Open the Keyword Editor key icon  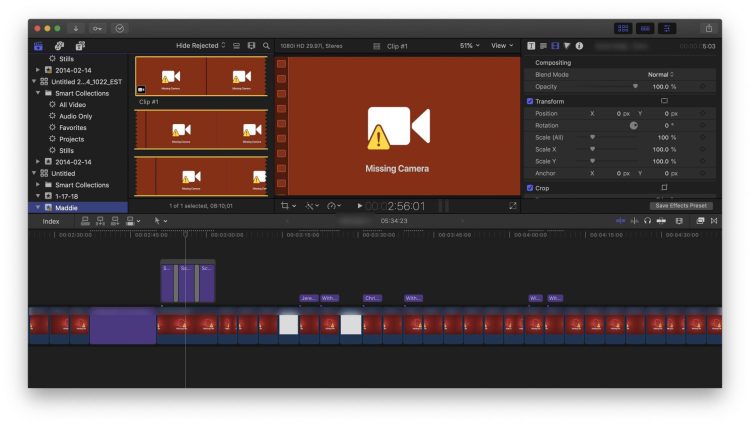[x=97, y=29]
